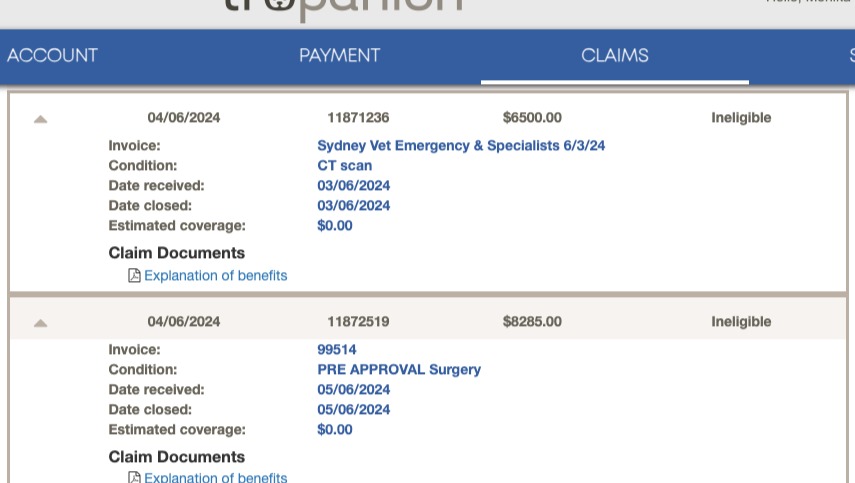Switch to the PAYMENT tab
The width and height of the screenshot is (855, 483).
339,55
